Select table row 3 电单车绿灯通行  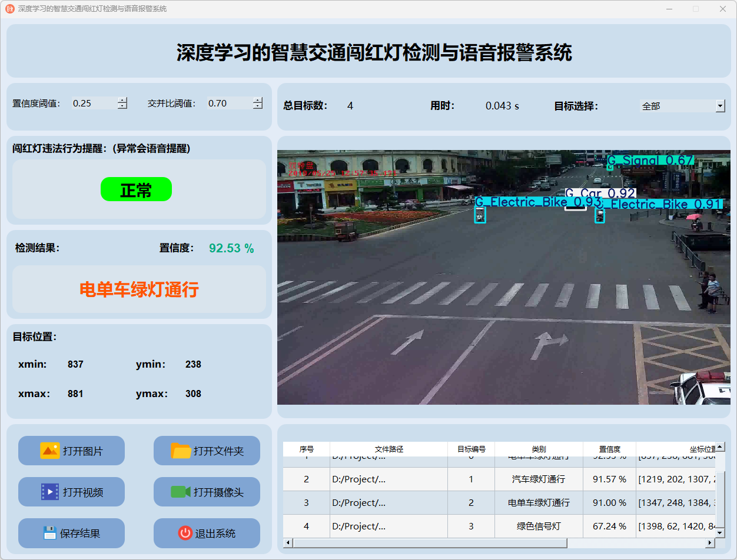(538, 503)
